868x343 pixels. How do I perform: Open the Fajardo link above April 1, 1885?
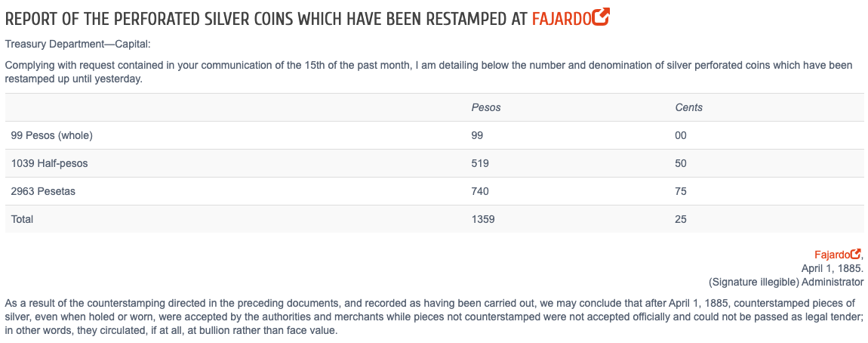(x=832, y=255)
